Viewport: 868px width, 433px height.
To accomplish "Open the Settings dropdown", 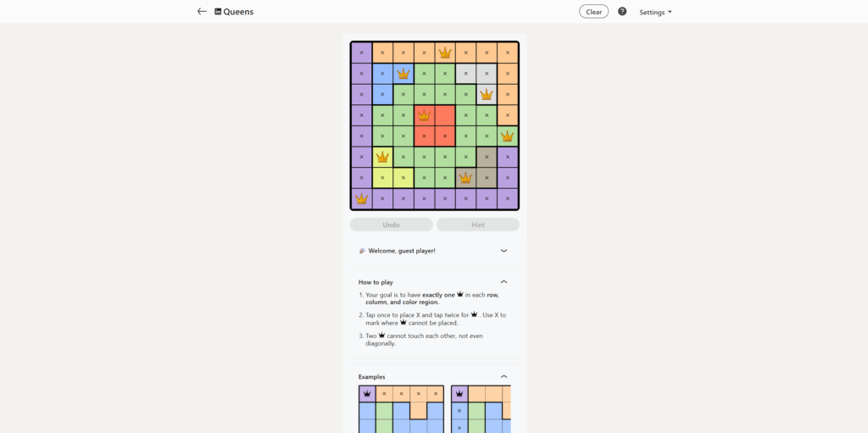I will pos(655,12).
